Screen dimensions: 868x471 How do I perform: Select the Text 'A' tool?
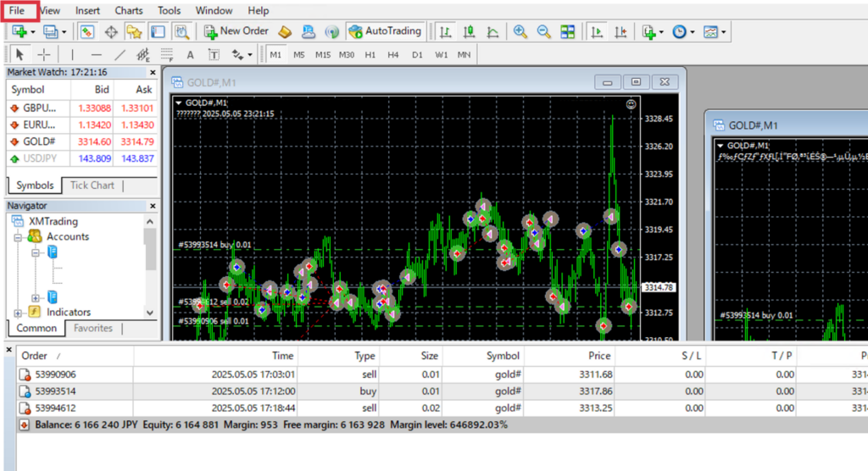click(x=190, y=54)
